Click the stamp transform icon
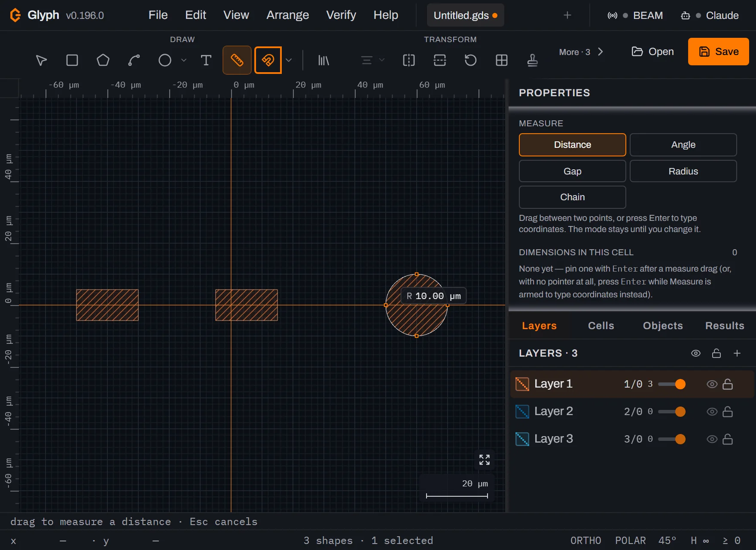Image resolution: width=756 pixels, height=550 pixels. tap(533, 60)
